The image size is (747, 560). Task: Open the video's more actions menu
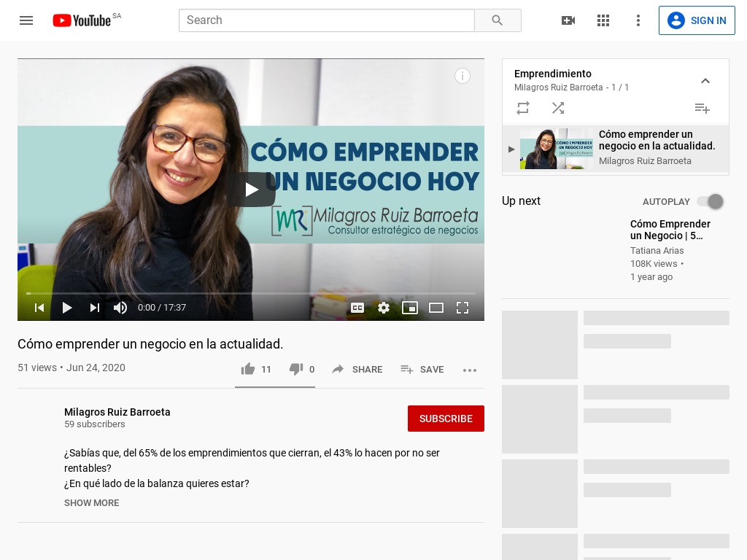[470, 370]
